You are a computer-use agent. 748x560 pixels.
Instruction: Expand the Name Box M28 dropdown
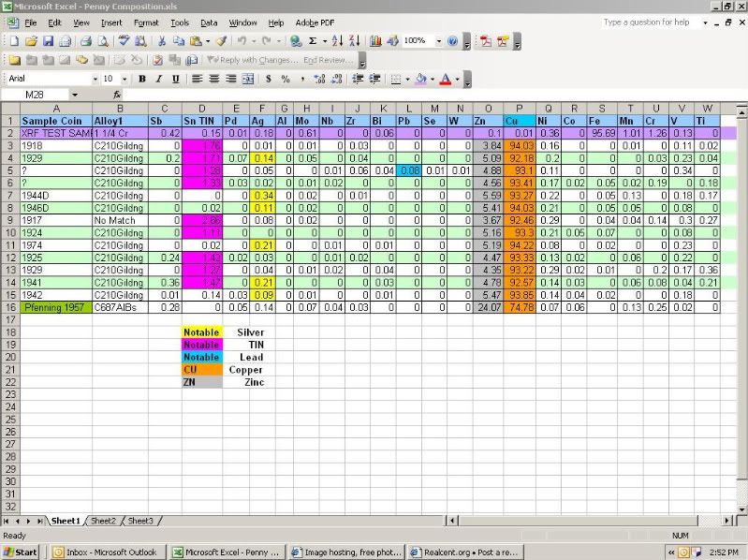click(74, 95)
